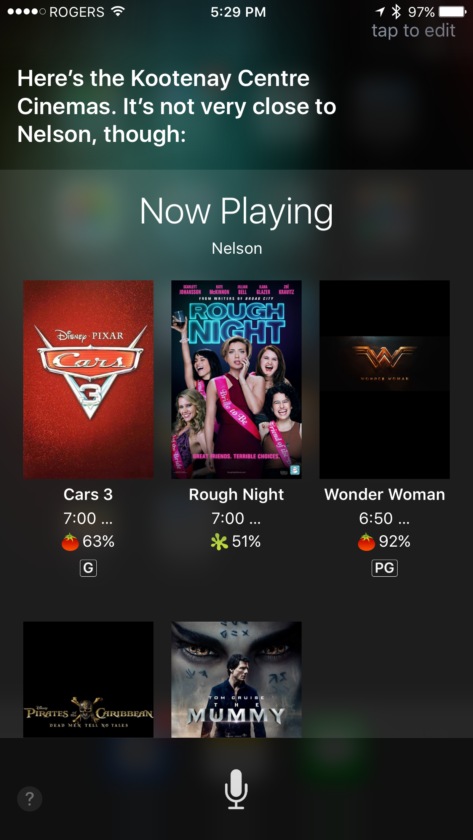This screenshot has width=473, height=840.
Task: Tap the G rating badge
Action: 88,568
